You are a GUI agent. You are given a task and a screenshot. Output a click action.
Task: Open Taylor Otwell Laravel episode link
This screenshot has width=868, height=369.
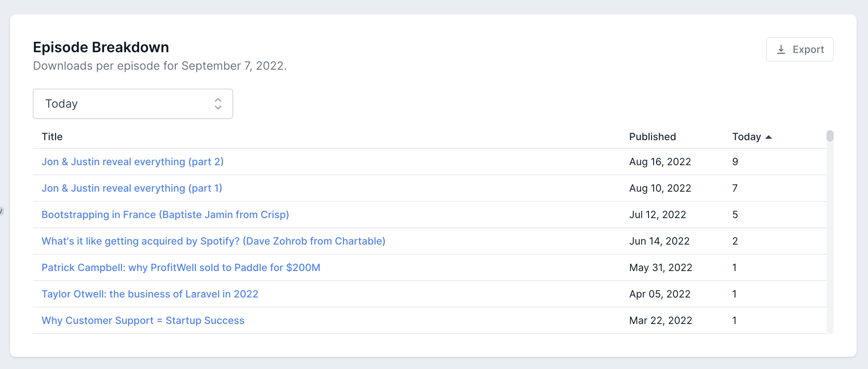(150, 294)
